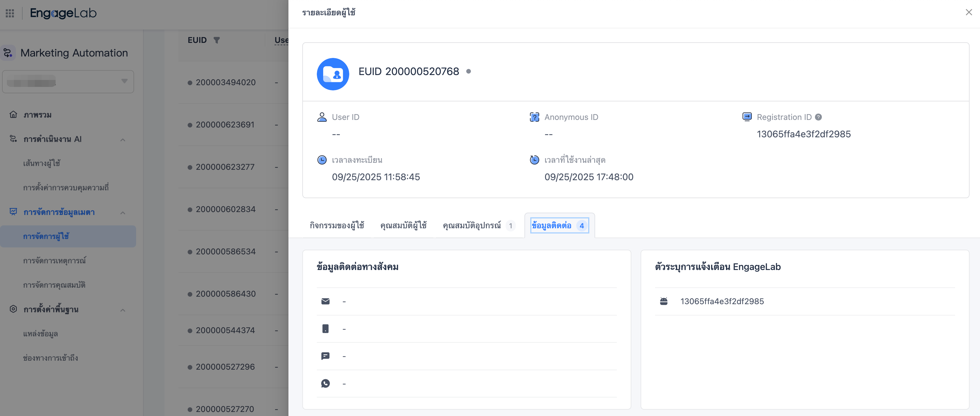Click the count badge 4 on ข้อมูลติดต่อ
This screenshot has width=980, height=416.
pyautogui.click(x=581, y=226)
